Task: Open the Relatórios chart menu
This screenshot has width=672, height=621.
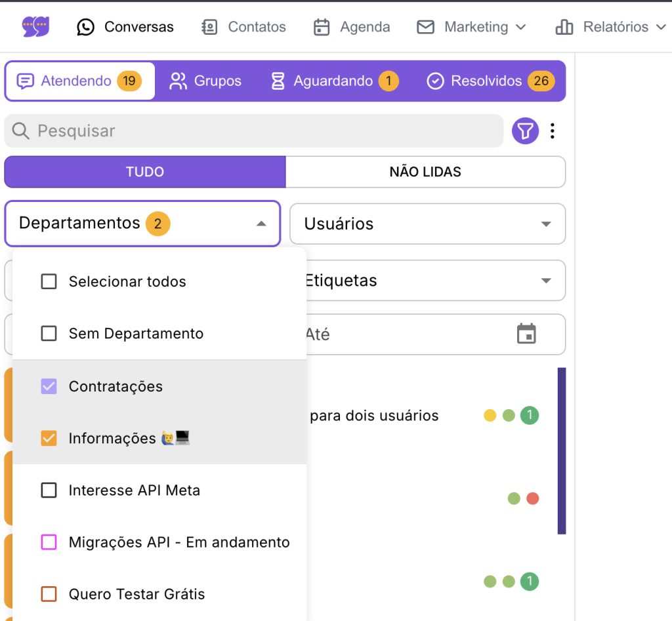Action: pos(610,27)
